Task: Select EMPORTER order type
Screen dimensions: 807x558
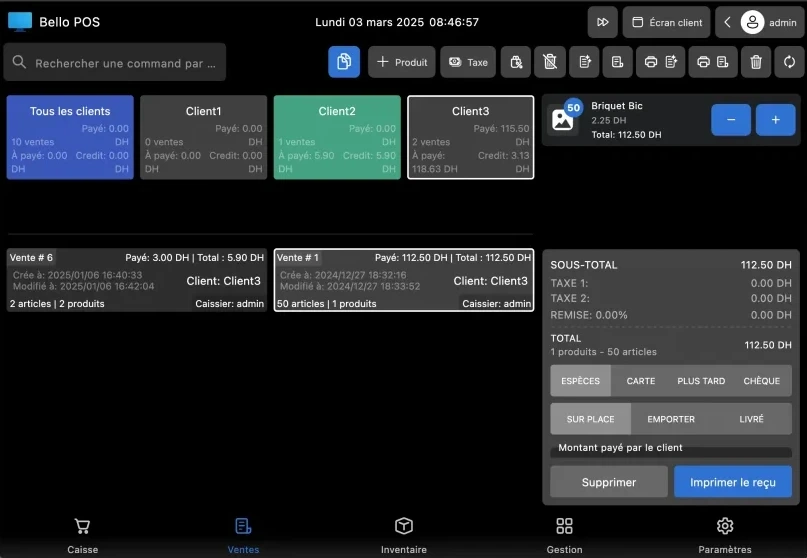Action: pyautogui.click(x=671, y=419)
